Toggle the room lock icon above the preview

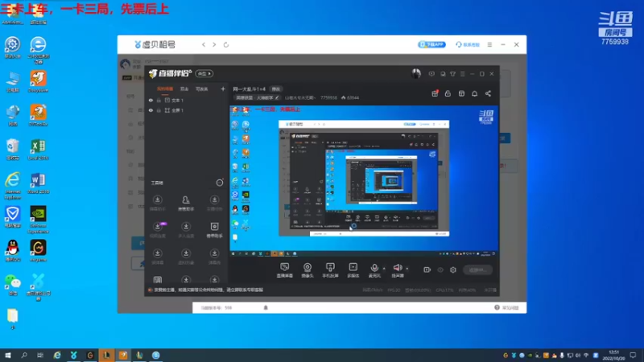click(448, 93)
